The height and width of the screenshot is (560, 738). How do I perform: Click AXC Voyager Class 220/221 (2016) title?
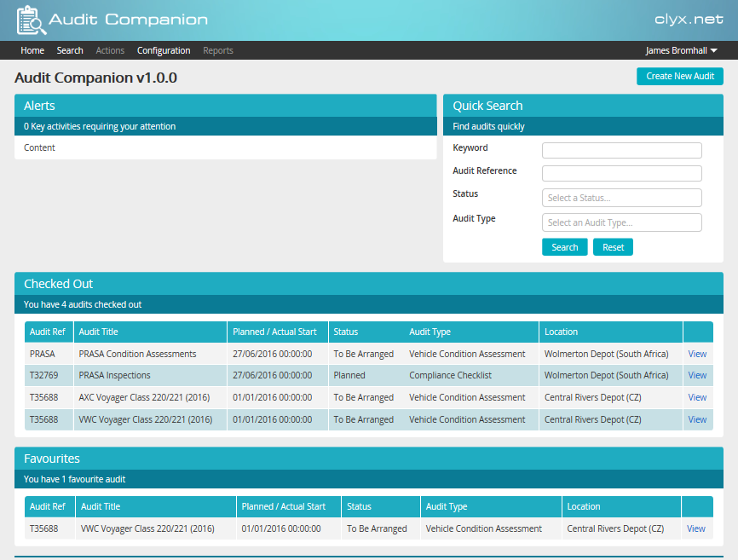[x=144, y=397]
